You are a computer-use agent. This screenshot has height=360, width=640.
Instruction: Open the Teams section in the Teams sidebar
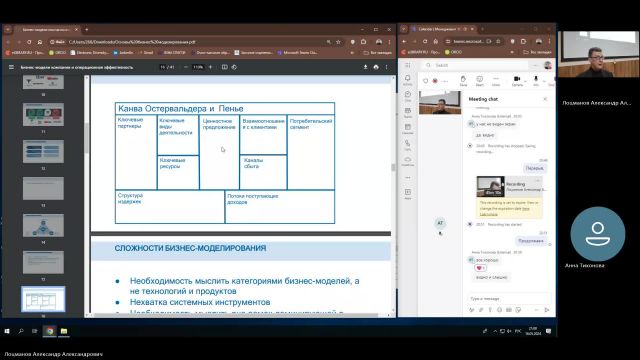(x=407, y=113)
